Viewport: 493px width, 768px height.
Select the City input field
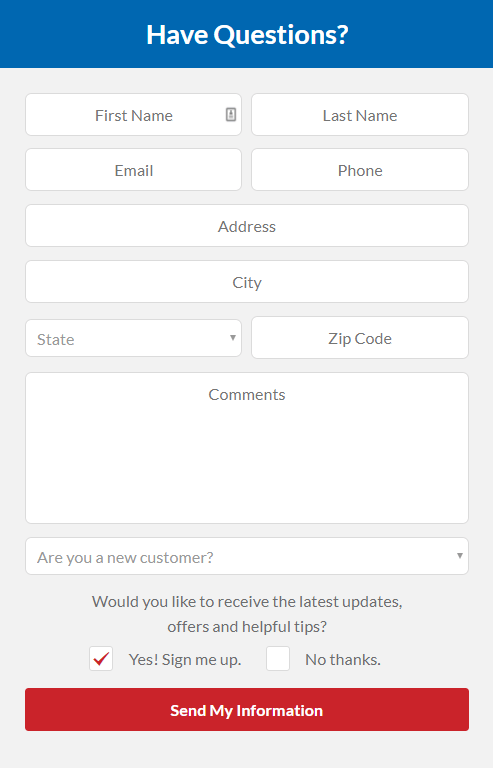tap(247, 282)
